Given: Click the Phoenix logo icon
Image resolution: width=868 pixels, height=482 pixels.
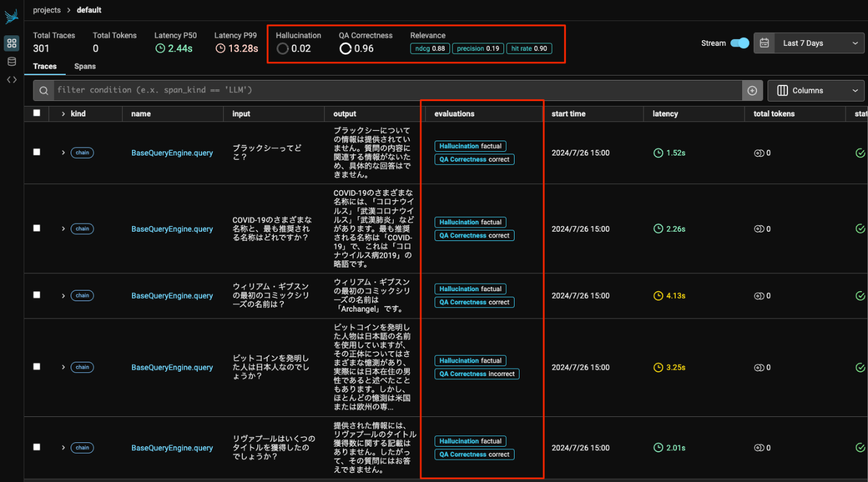Looking at the screenshot, I should click(11, 17).
